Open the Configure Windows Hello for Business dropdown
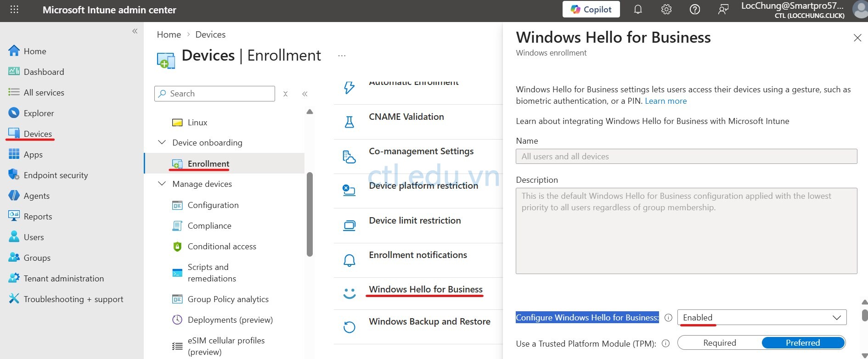This screenshot has height=359, width=868. (762, 317)
